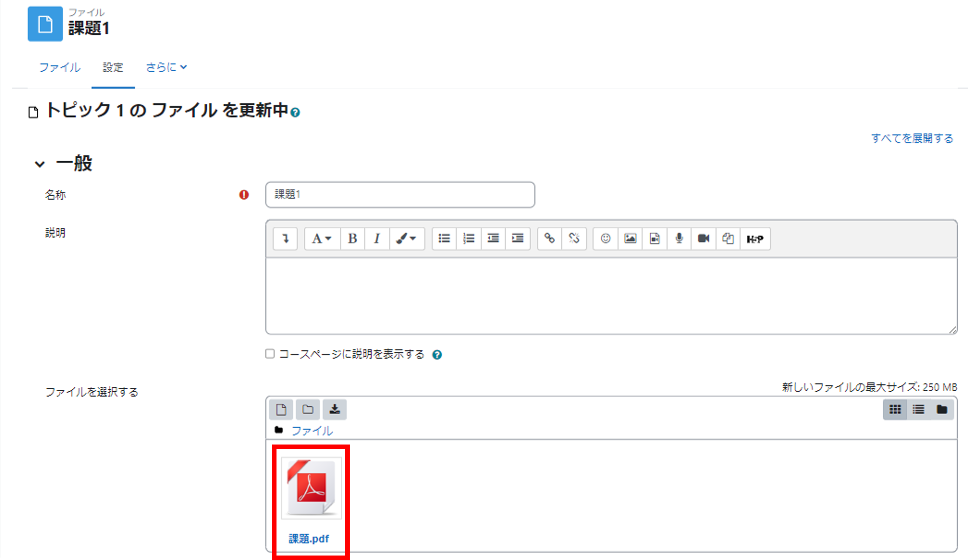Click すべてを展開する link
This screenshot has height=560, width=968.
coord(912,138)
